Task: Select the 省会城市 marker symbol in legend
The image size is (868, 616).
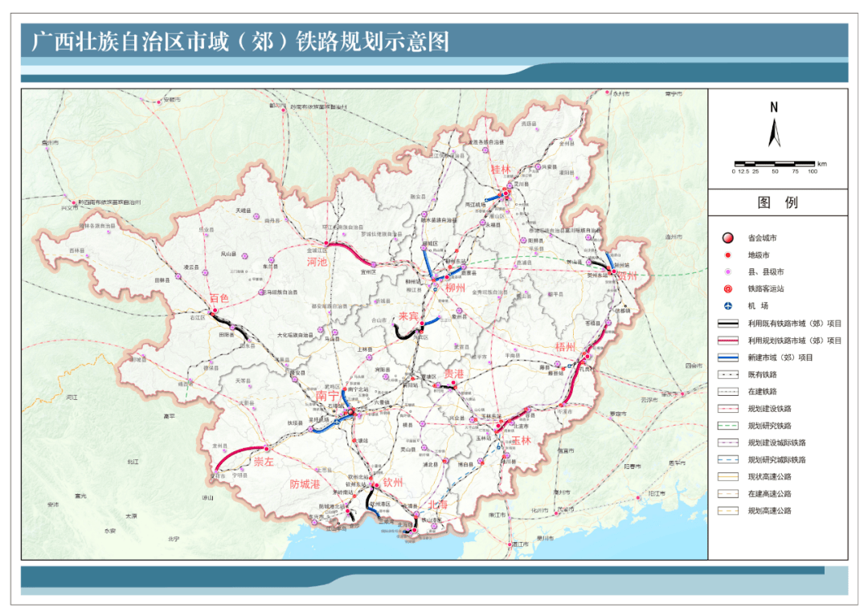Action: click(x=727, y=237)
